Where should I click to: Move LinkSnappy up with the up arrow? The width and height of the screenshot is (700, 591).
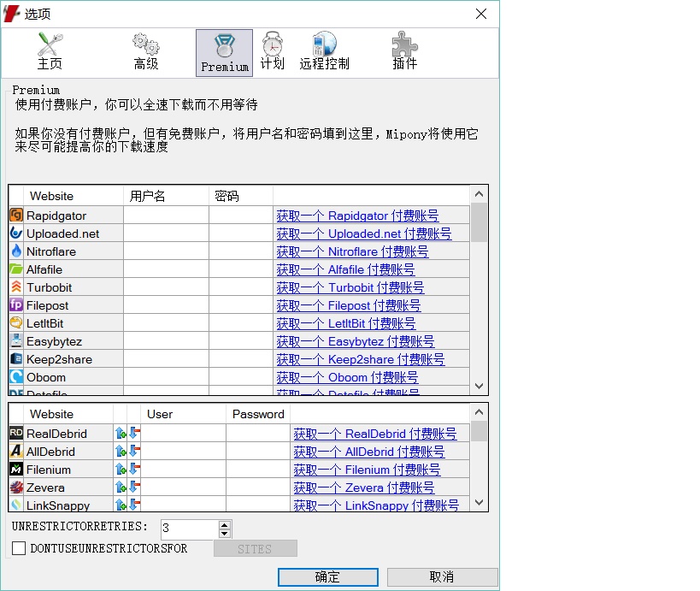click(121, 505)
